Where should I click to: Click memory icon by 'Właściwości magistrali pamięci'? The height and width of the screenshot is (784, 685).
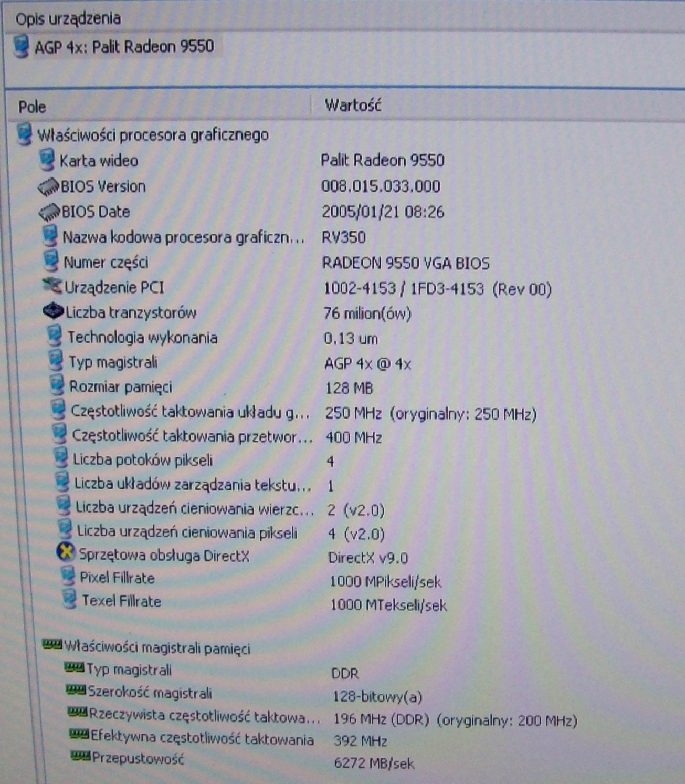pos(52,645)
